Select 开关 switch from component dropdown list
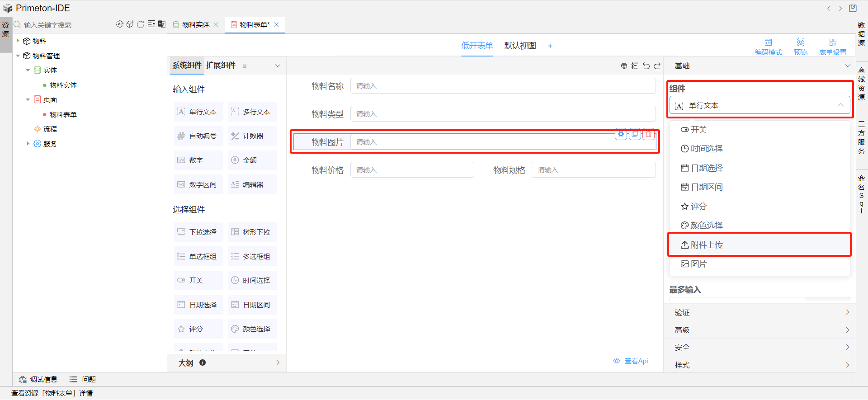 click(698, 130)
